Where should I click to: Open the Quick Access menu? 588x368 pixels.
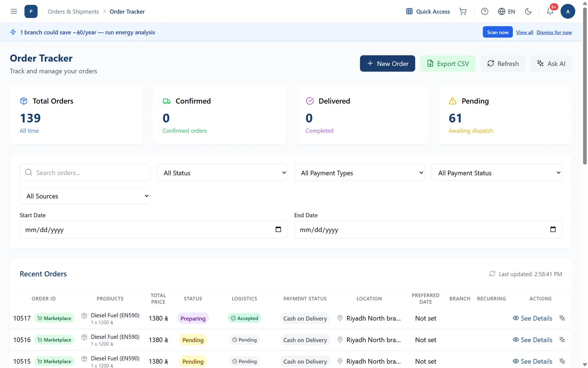click(428, 11)
